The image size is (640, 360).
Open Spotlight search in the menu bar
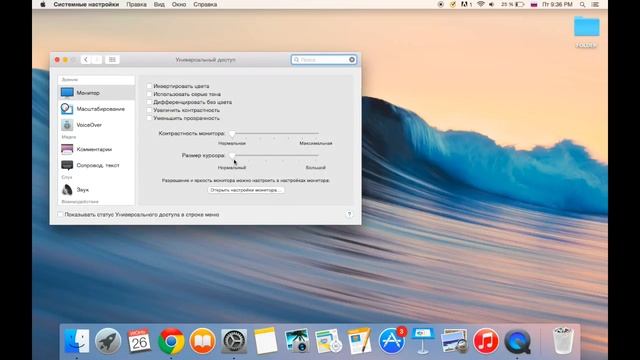(x=582, y=4)
